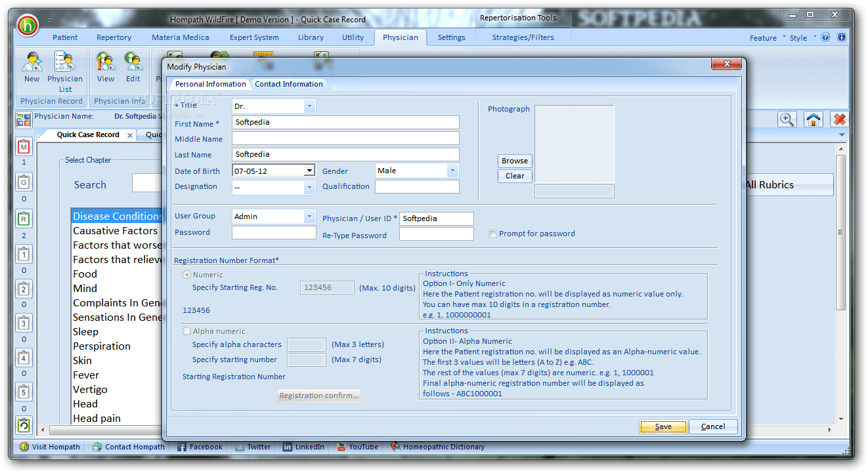Image resolution: width=868 pixels, height=473 pixels.
Task: Click the home icon near the top right
Action: [813, 119]
